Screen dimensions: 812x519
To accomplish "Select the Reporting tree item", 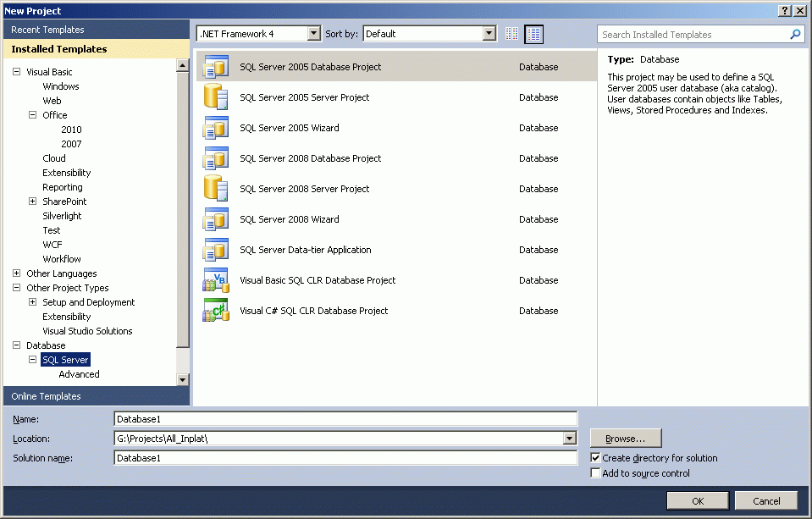I will (x=62, y=187).
